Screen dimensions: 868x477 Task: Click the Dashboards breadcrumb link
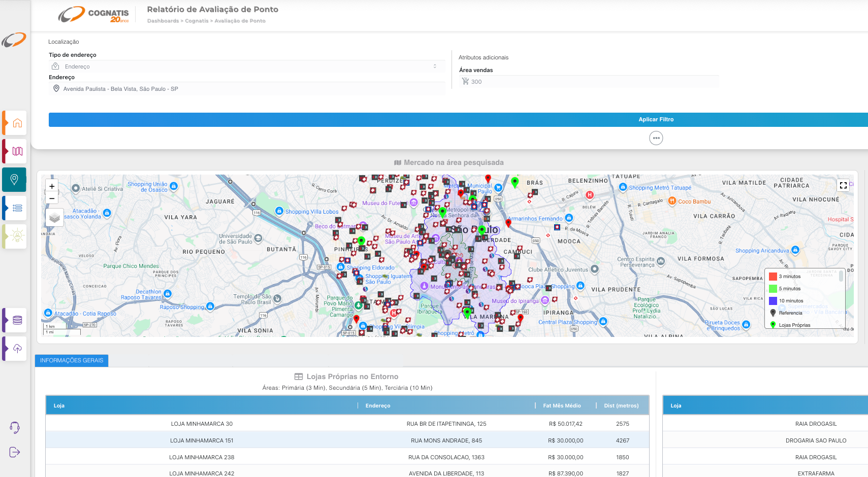pyautogui.click(x=163, y=21)
